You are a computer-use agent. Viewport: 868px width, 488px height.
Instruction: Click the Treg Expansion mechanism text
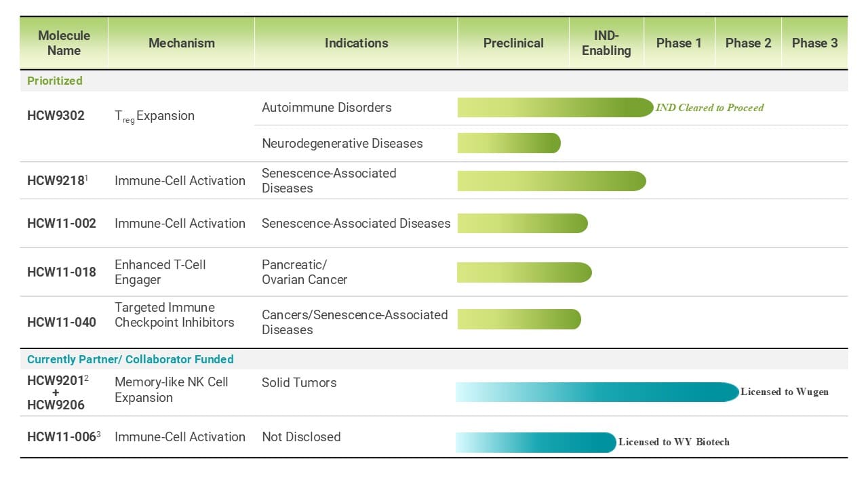pos(155,116)
